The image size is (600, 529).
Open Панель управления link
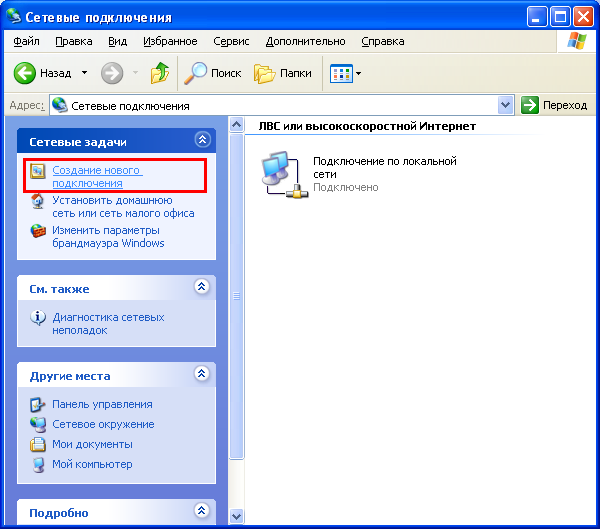tap(102, 404)
